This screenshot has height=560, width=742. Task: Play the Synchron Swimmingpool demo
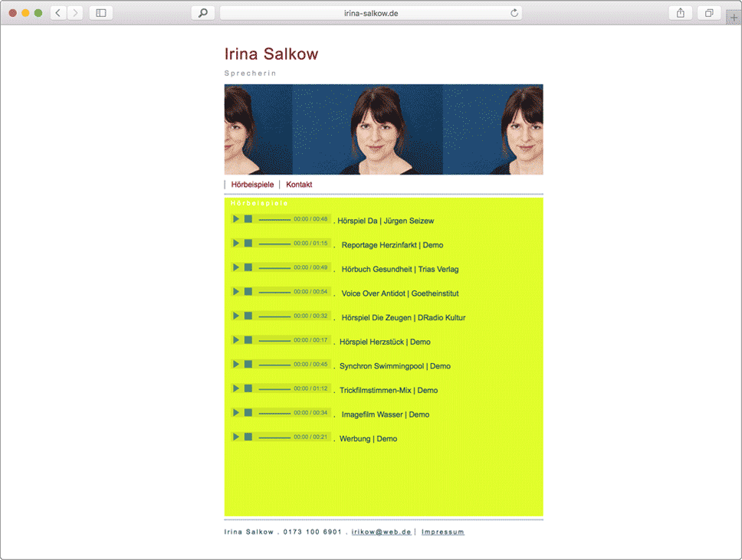click(x=235, y=364)
